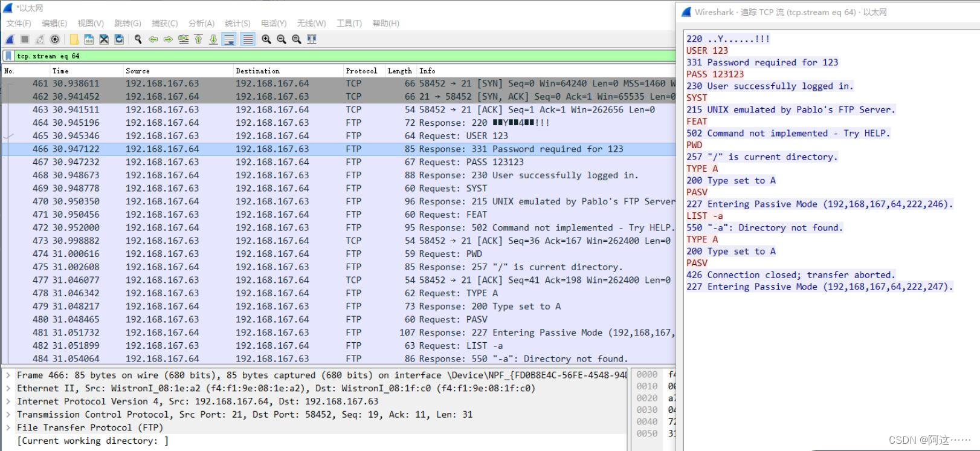Viewport: 980px width, 451px height.
Task: Reload the capture file icon
Action: [119, 39]
